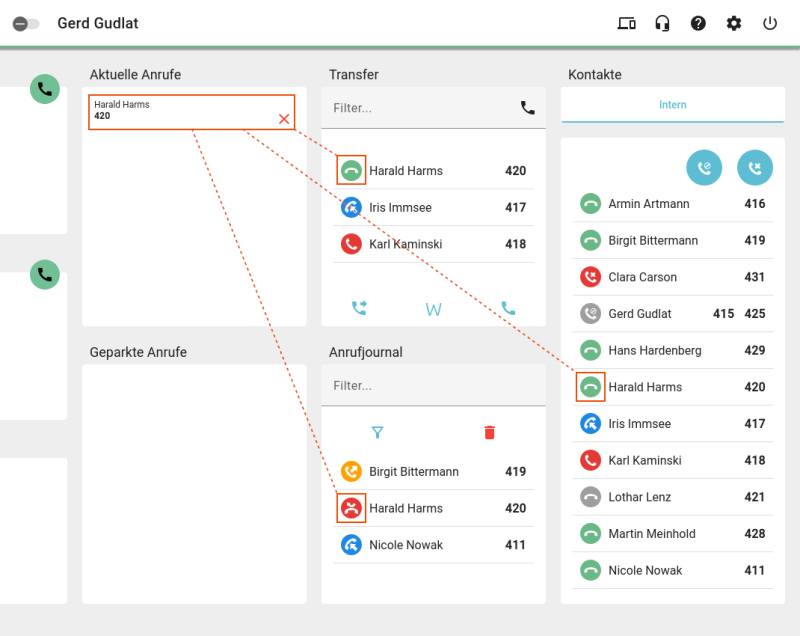The image size is (800, 636).
Task: Select the Intern tab in Kontakte
Action: coord(672,105)
